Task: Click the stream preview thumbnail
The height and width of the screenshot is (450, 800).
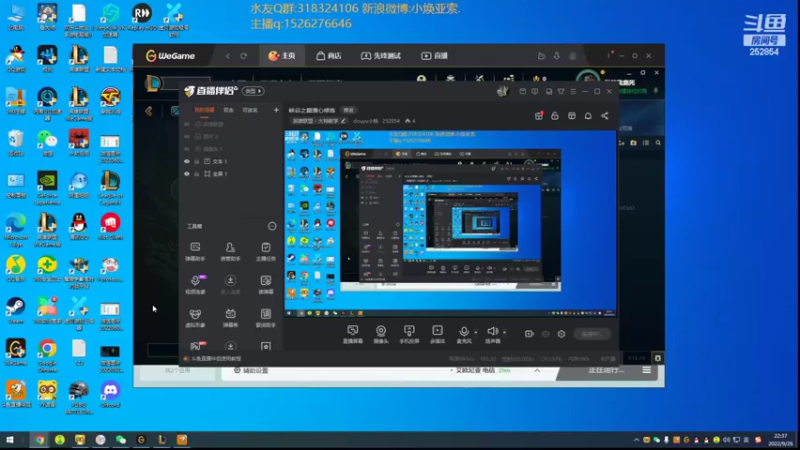Action: click(451, 223)
